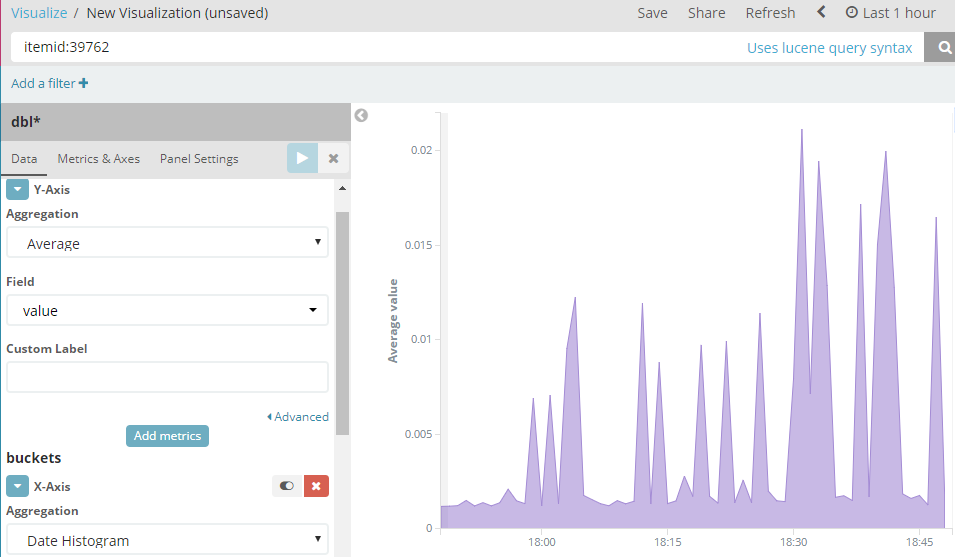Screen dimensions: 955x557
Task: Open the Last 1 hour time picker
Action: [890, 13]
